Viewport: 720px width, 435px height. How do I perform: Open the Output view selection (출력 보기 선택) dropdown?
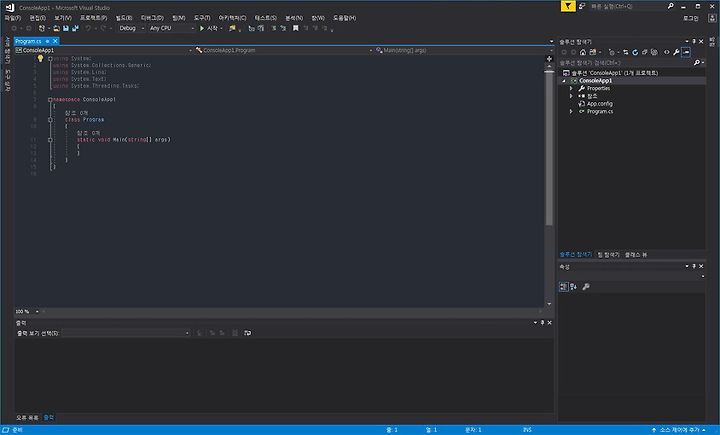coord(126,333)
